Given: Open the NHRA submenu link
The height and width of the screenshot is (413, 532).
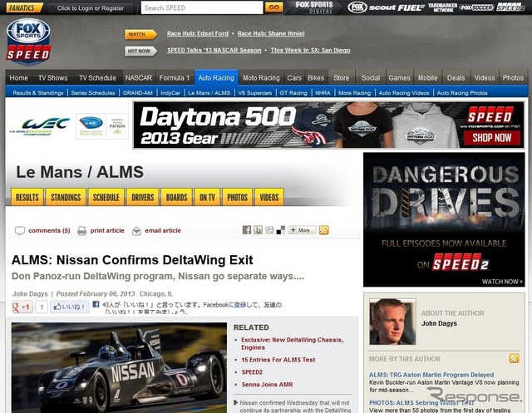Looking at the screenshot, I should [x=323, y=92].
